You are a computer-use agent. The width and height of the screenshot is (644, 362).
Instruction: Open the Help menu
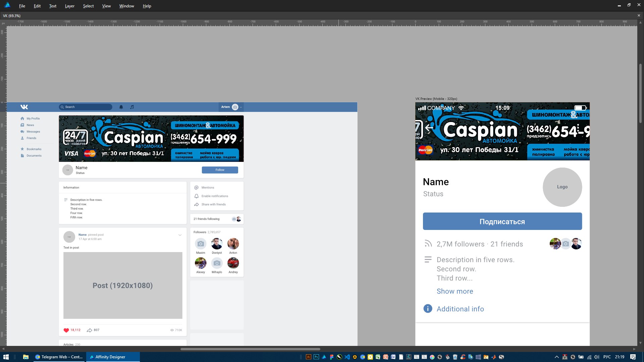click(147, 6)
